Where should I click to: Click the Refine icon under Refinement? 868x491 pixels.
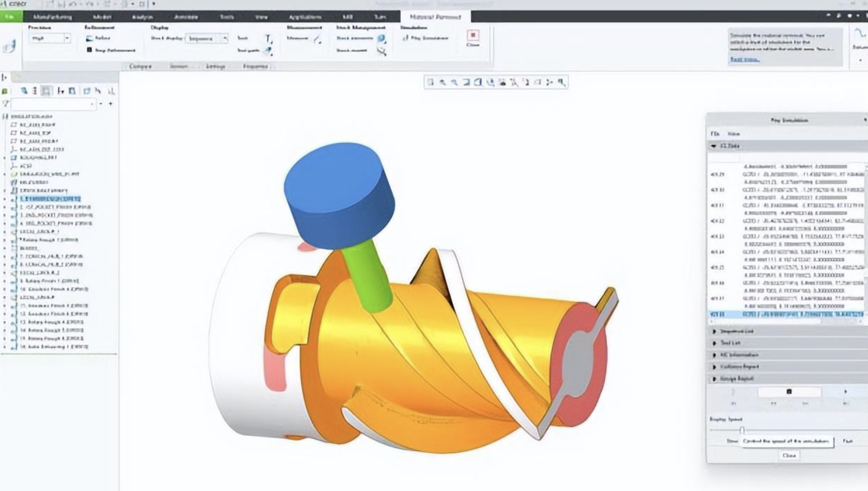click(90, 38)
